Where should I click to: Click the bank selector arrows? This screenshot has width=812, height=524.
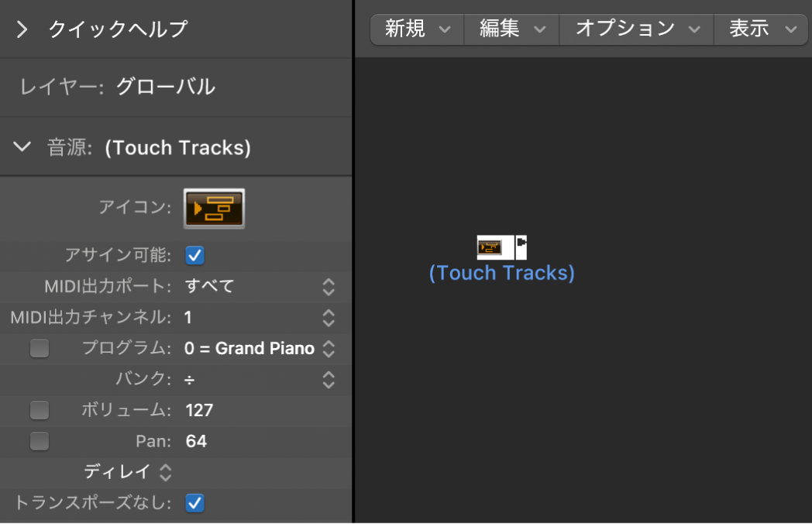pyautogui.click(x=328, y=380)
